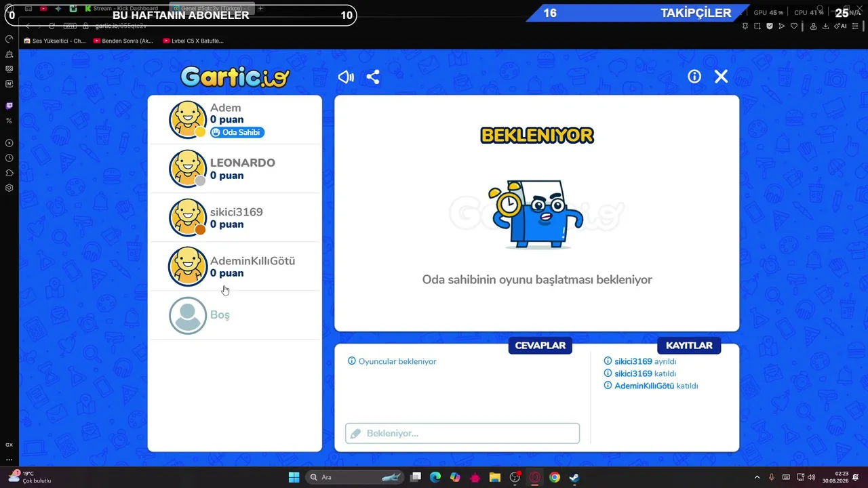Open 'Lvbel C5 X Batufle' bookmark
Viewport: 868px width, 488px height.
pyautogui.click(x=193, y=41)
